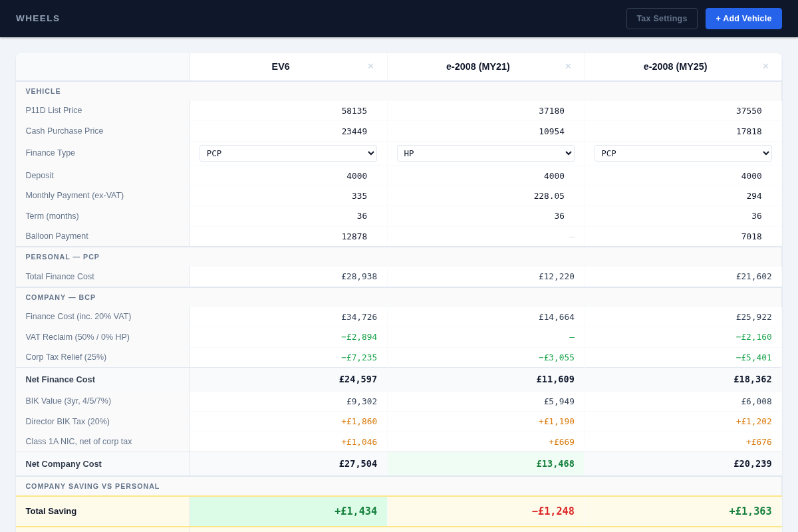Click Corp Tax Relief −£3,055 value
The height and width of the screenshot is (532, 798).
(557, 357)
